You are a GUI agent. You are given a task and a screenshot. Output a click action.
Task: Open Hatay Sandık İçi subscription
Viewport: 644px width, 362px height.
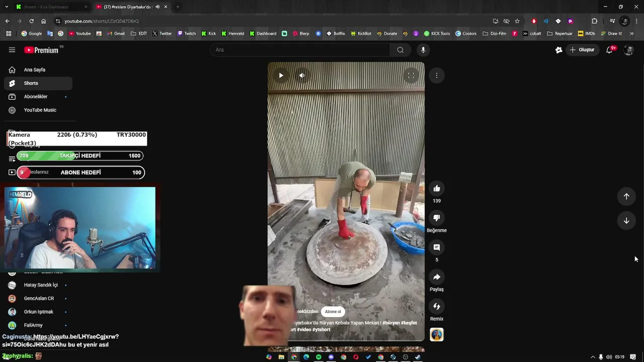[38, 285]
